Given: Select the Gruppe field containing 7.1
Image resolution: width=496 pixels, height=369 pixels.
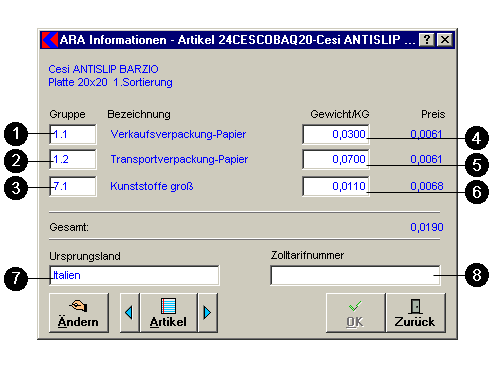Looking at the screenshot, I should [73, 186].
